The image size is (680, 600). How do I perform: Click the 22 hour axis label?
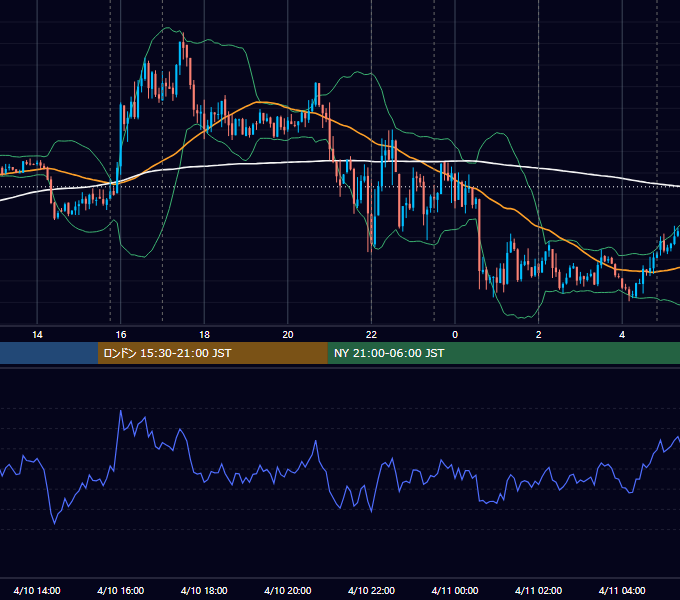coord(371,335)
